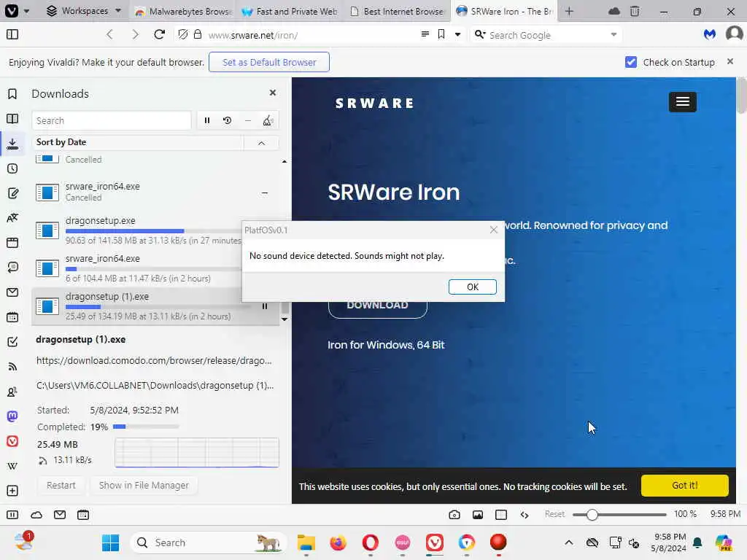Open the Translate panel icon

pyautogui.click(x=12, y=217)
